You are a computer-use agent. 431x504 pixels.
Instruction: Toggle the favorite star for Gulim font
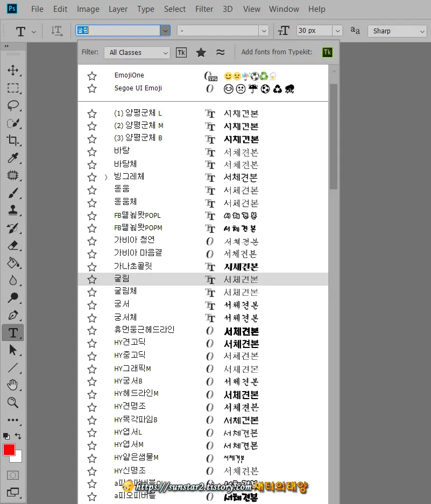[92, 279]
